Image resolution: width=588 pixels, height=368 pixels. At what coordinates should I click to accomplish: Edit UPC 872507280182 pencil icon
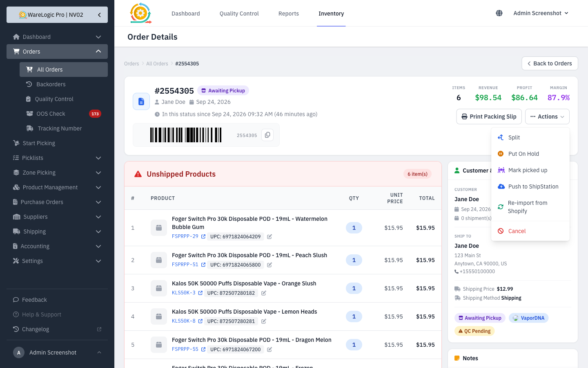pos(264,293)
